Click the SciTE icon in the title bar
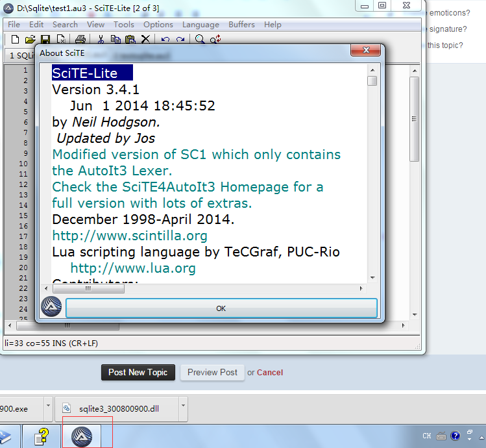Viewport: 486px width, 448px height. click(x=8, y=8)
